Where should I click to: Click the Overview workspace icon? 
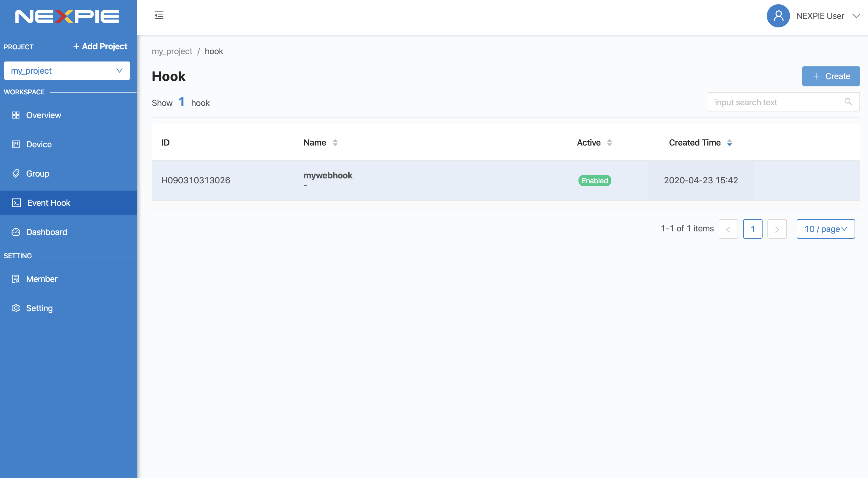[x=15, y=115]
